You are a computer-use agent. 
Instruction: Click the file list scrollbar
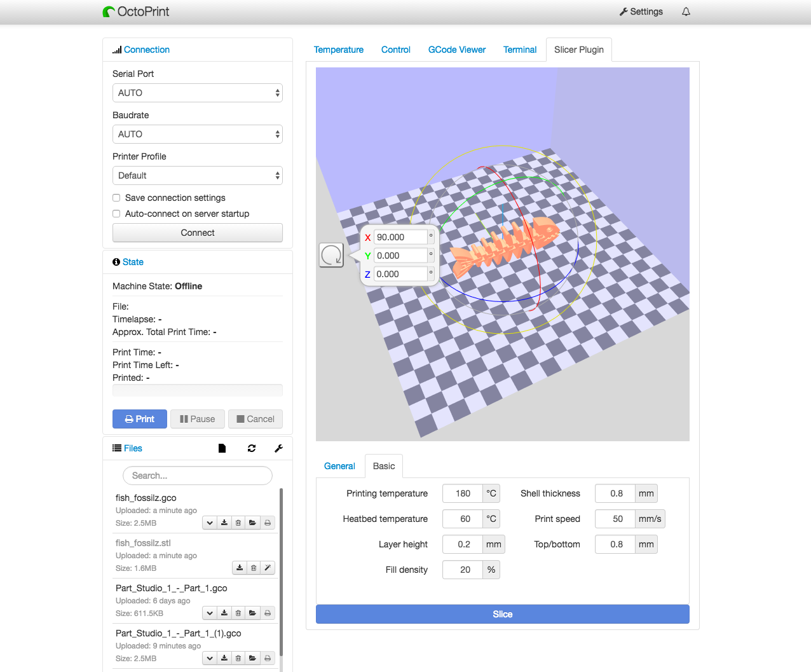point(281,572)
